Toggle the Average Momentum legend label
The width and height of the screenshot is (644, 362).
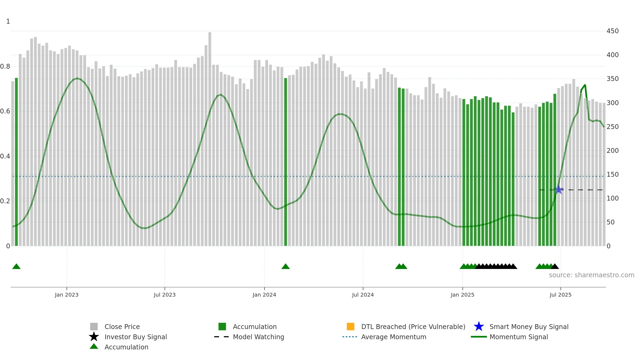click(394, 337)
